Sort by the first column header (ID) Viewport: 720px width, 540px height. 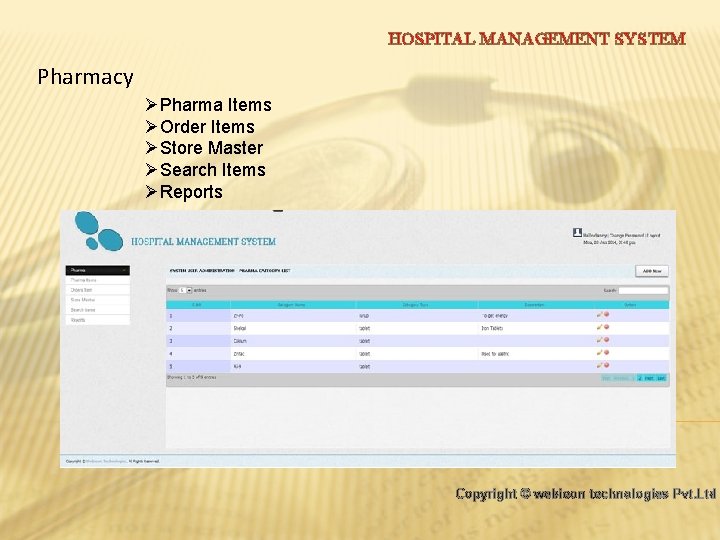pos(198,304)
